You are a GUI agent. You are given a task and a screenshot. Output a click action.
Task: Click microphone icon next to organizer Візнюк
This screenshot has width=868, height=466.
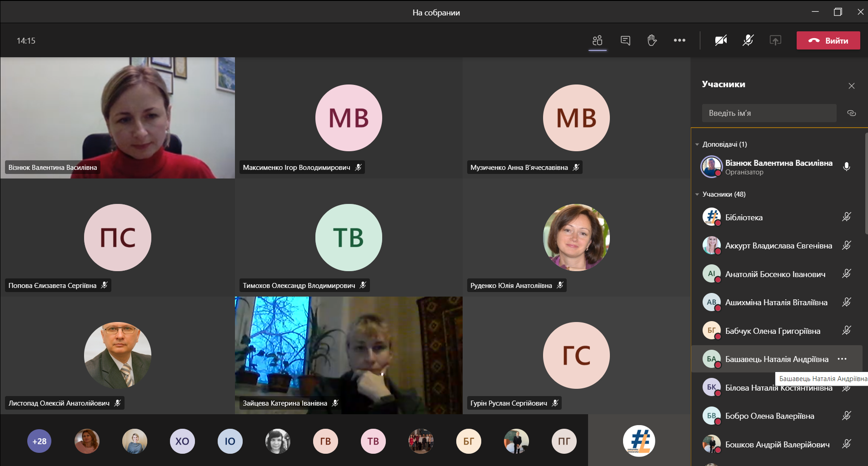point(846,167)
